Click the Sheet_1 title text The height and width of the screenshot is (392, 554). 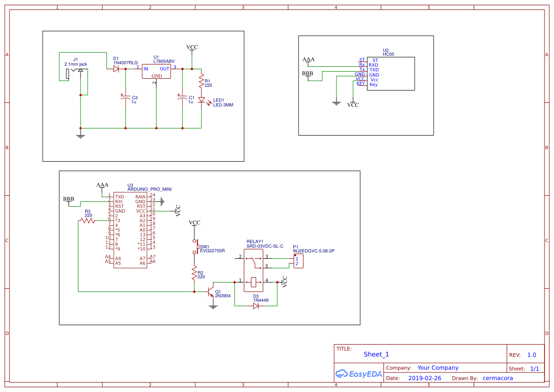point(376,354)
